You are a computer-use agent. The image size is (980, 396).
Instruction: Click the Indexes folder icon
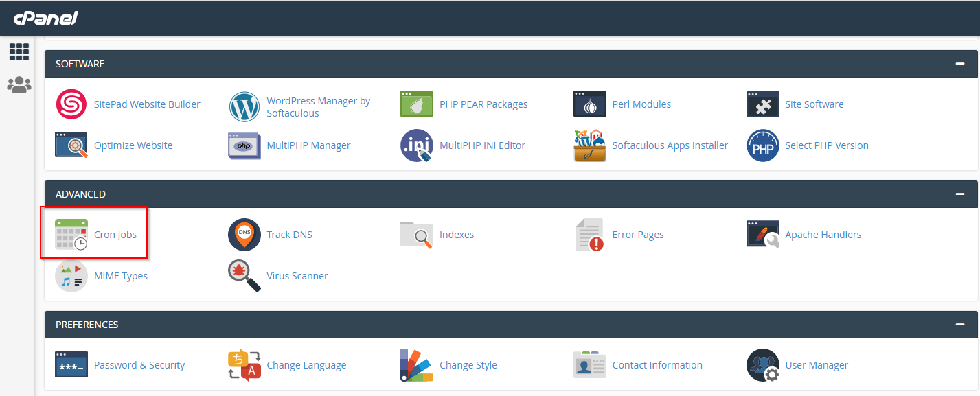(x=417, y=235)
